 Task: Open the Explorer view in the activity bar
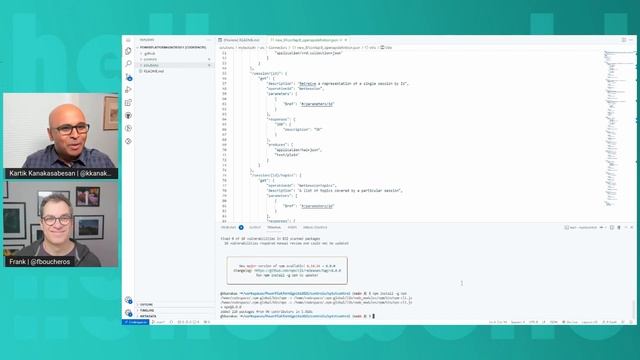(128, 51)
